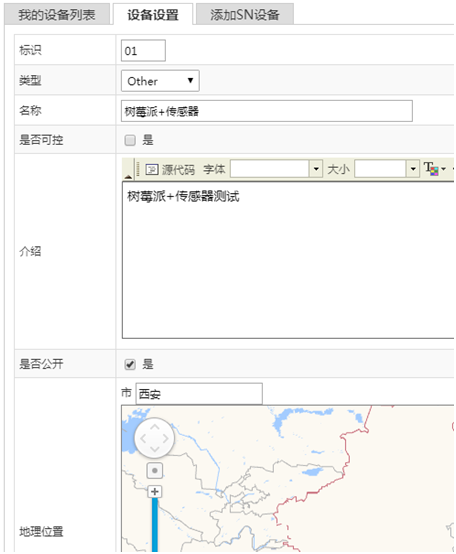The width and height of the screenshot is (456, 554).
Task: Click the 地理位置 label
Action: pos(41,531)
